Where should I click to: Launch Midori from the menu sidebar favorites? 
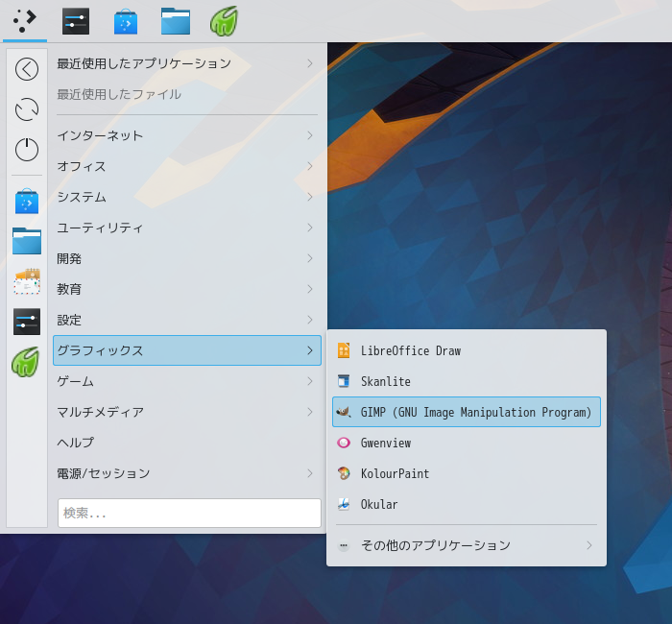pyautogui.click(x=26, y=362)
